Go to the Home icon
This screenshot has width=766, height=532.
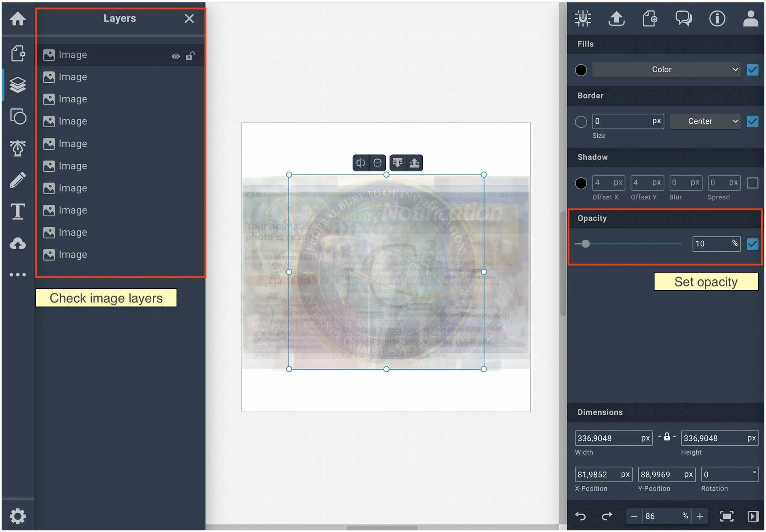[x=17, y=19]
